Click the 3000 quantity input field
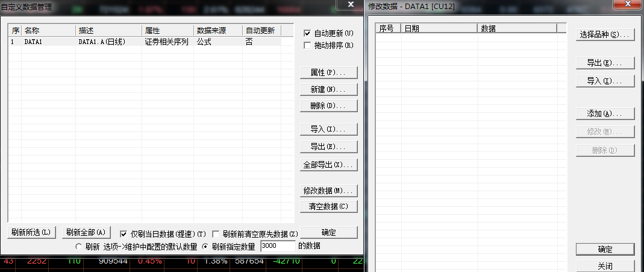 pos(277,246)
